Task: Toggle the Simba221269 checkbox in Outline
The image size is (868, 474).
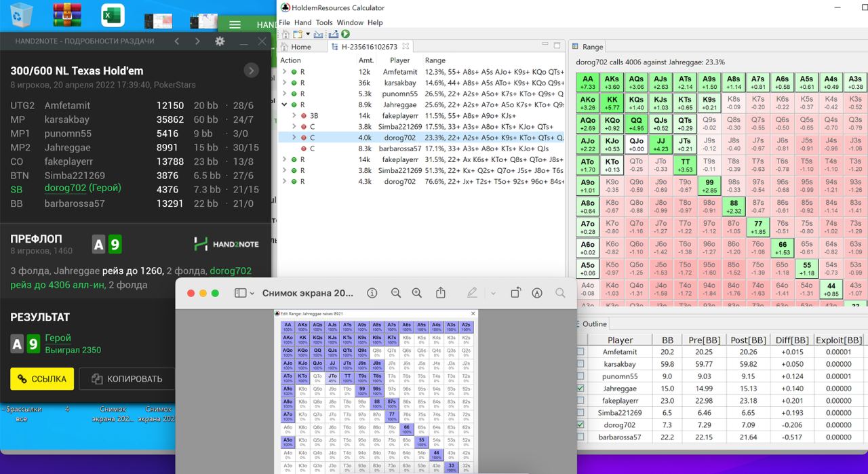Action: point(580,412)
